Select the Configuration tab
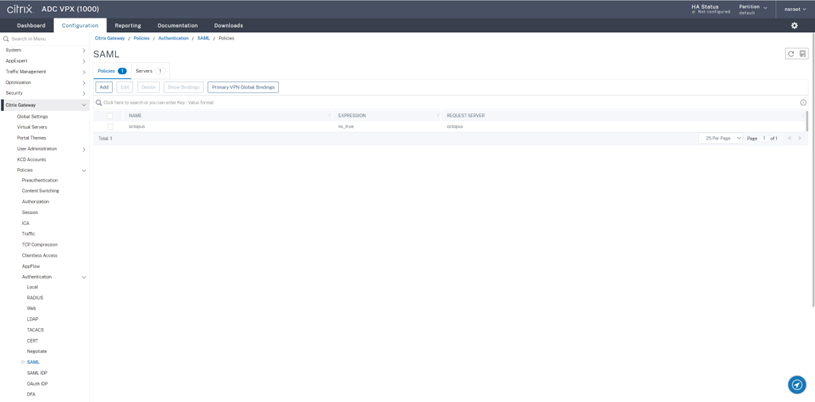Viewport: 815px width, 402px height. [x=80, y=25]
